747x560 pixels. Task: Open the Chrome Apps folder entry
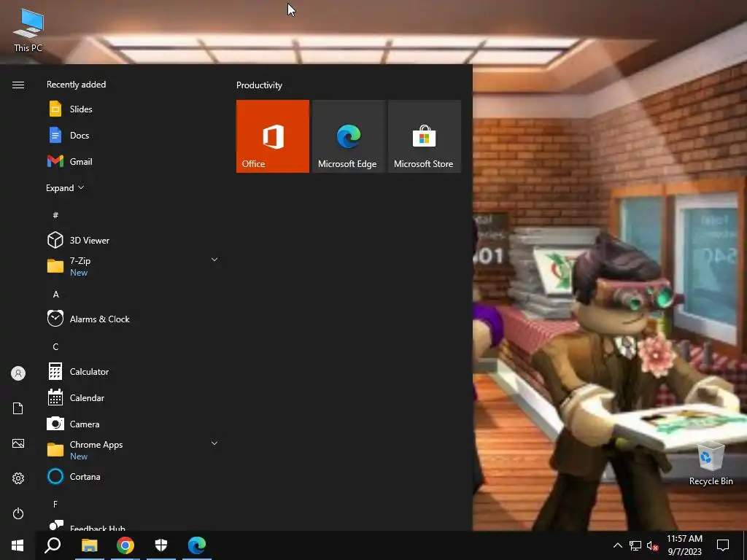(x=133, y=450)
